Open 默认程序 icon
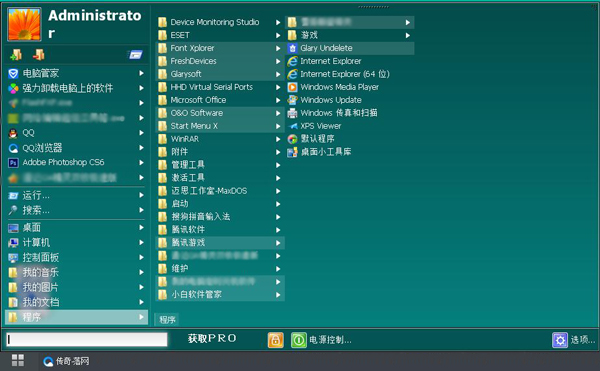This screenshot has height=371, width=600. click(x=292, y=139)
